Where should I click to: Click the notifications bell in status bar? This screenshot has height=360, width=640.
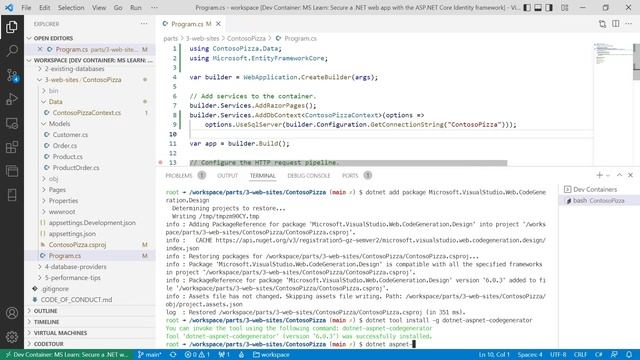[629, 355]
